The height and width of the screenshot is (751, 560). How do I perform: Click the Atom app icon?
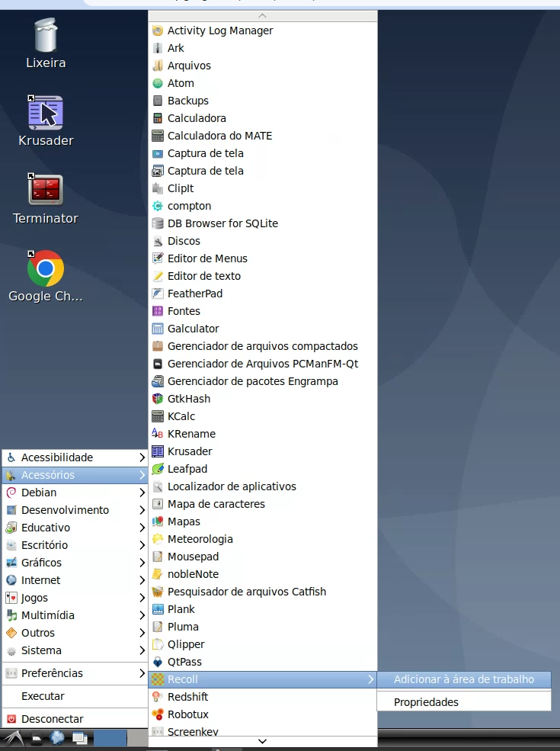coord(158,83)
